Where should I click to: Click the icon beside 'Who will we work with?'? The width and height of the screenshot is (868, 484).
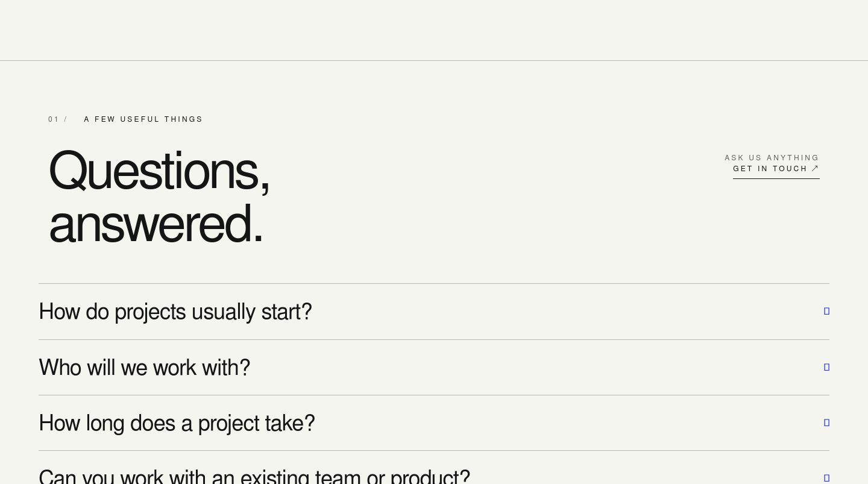(826, 367)
